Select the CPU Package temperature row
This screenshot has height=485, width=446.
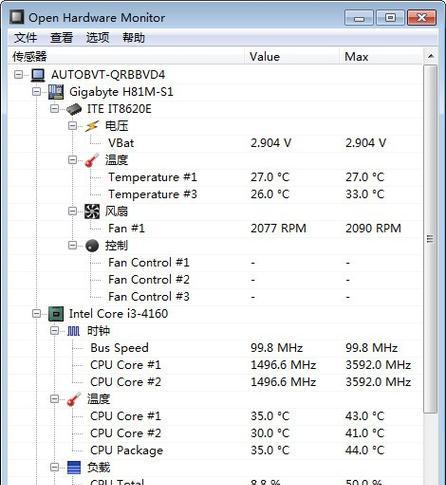(x=215, y=450)
